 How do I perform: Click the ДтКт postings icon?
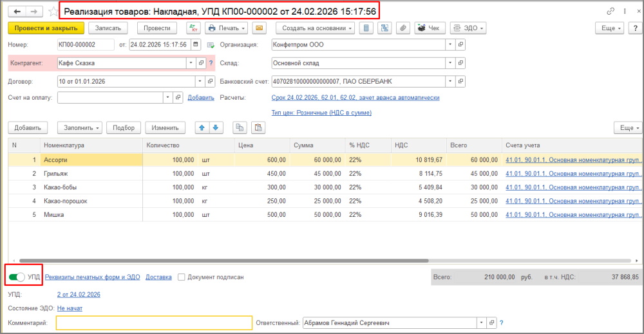pos(193,28)
